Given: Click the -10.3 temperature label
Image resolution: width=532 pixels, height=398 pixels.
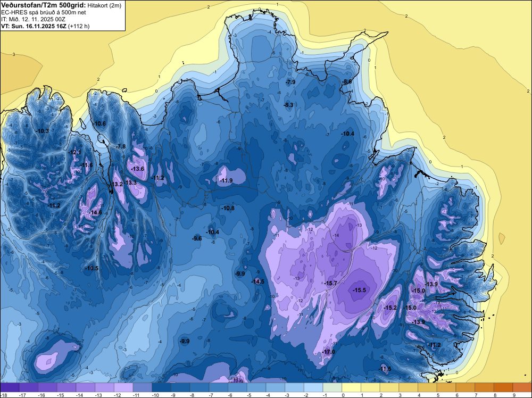Looking at the screenshot, I should click(x=43, y=131).
